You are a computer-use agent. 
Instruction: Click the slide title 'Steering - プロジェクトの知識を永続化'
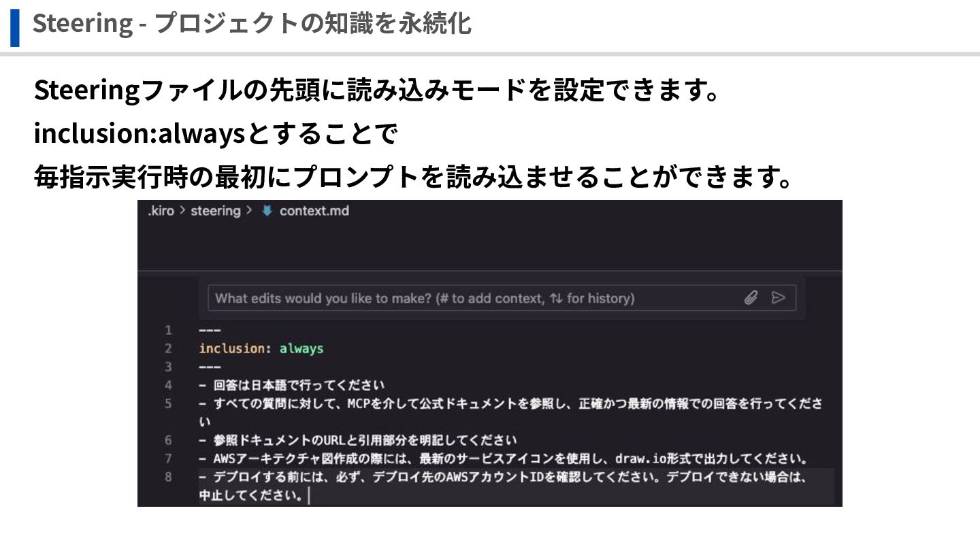click(x=252, y=24)
